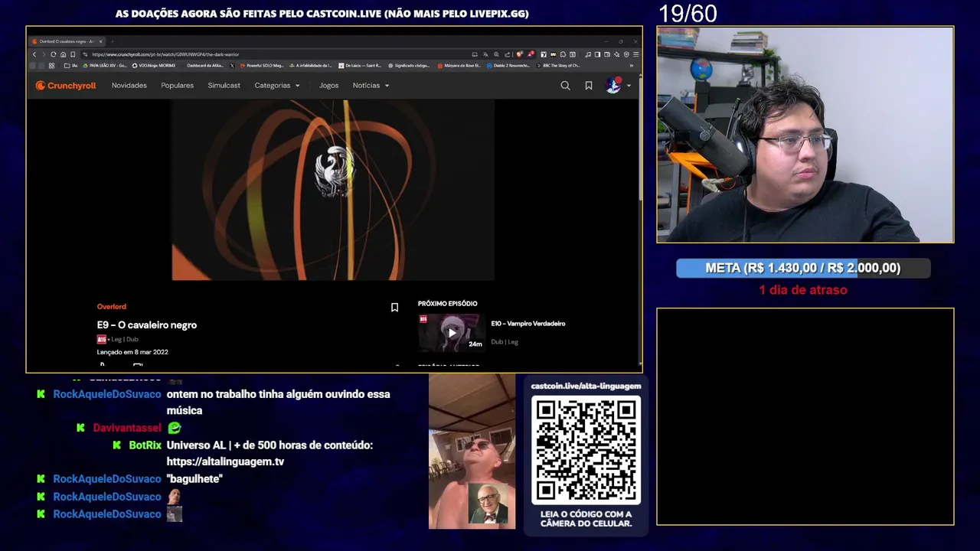Click chat username Davivantassel
This screenshot has width=980, height=551.
(127, 428)
